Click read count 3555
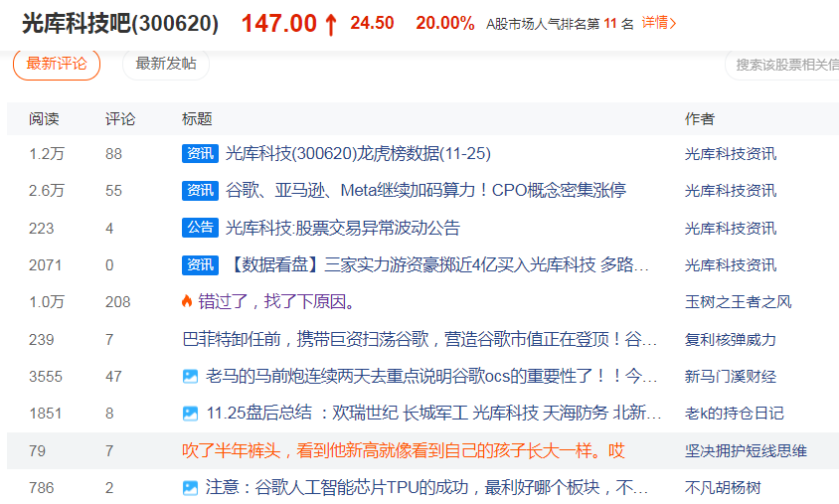The width and height of the screenshot is (839, 504). coord(46,377)
